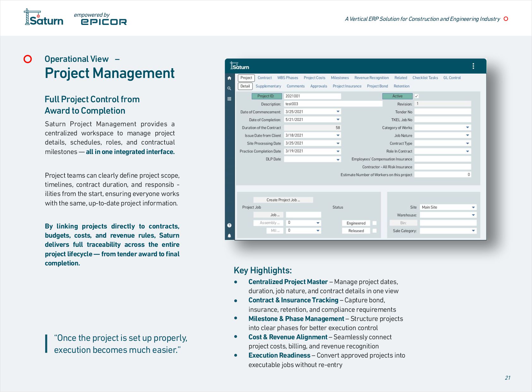Click the TKEL Job No field
Image resolution: width=532 pixels, height=392 pixels.
[x=443, y=120]
